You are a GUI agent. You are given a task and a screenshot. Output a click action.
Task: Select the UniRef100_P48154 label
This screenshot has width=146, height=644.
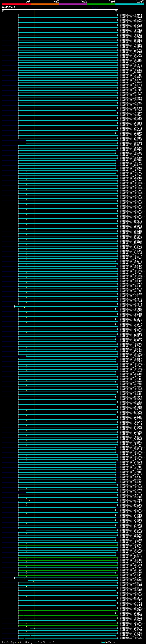[131, 615]
